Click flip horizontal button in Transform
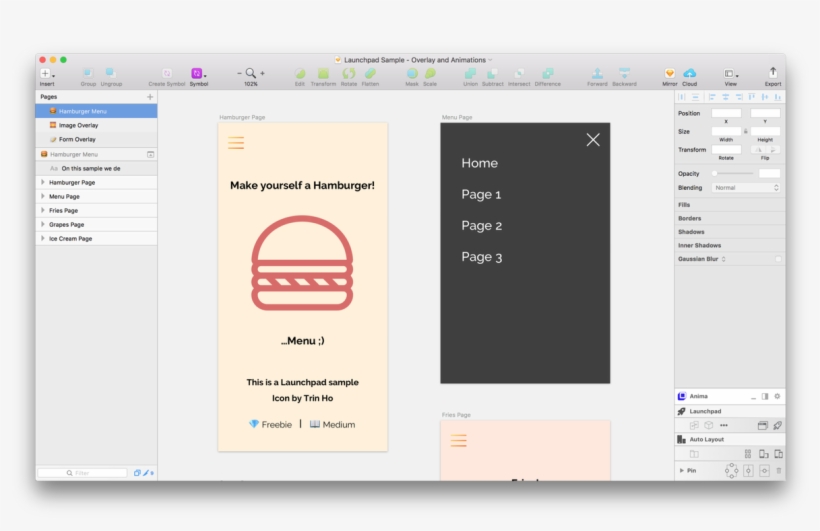 click(x=758, y=150)
